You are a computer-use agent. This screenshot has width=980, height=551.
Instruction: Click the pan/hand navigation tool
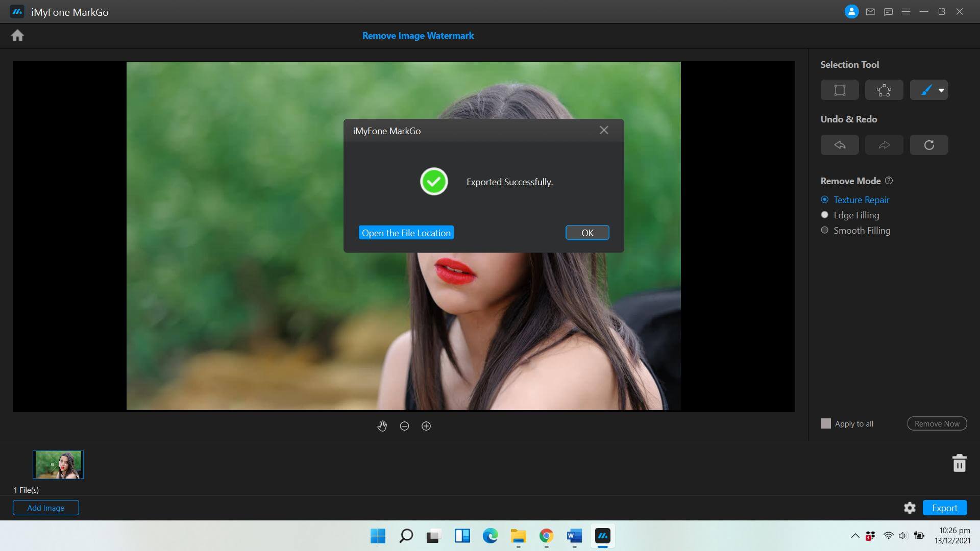382,426
